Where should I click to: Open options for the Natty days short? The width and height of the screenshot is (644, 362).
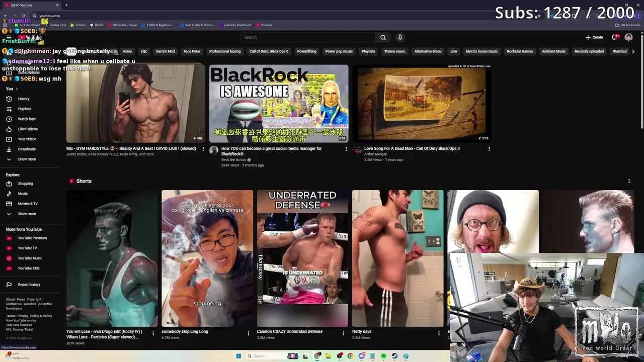coord(439,333)
